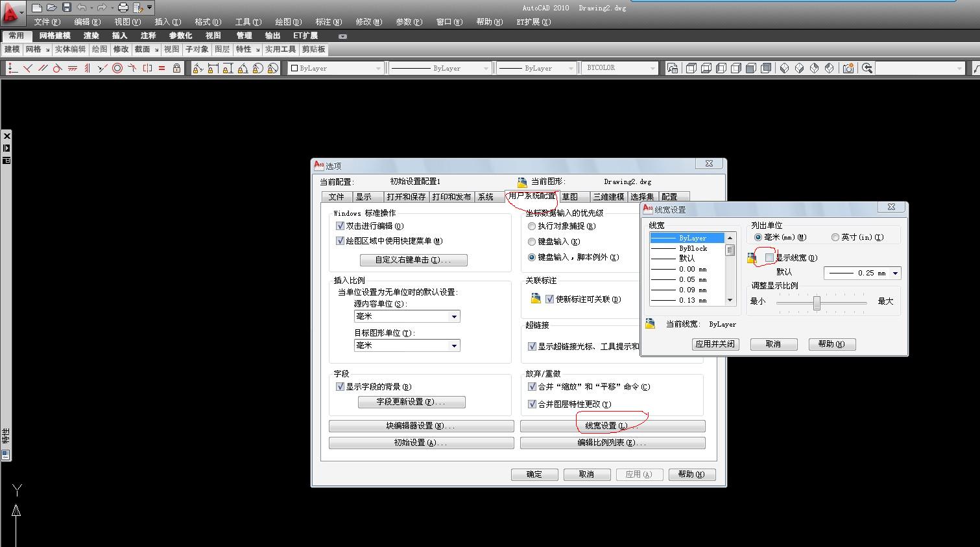This screenshot has width=980, height=547.
Task: Click the zoom previous magnifier icon
Action: 867,68
